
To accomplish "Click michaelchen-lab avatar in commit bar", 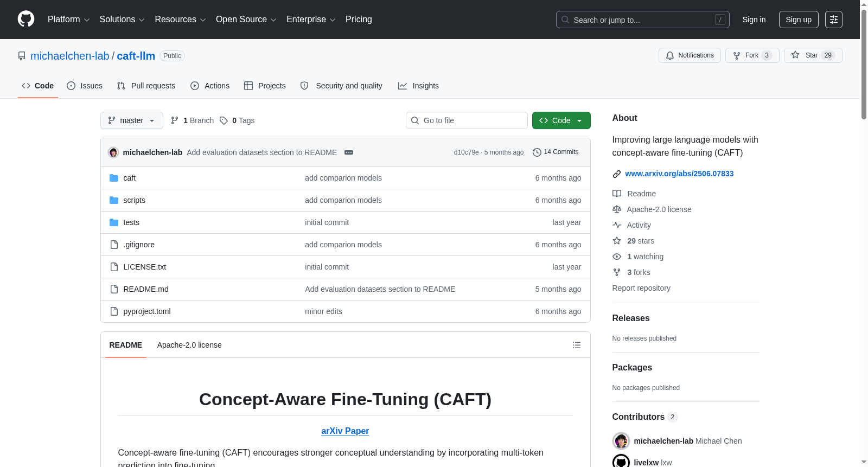I will click(113, 152).
